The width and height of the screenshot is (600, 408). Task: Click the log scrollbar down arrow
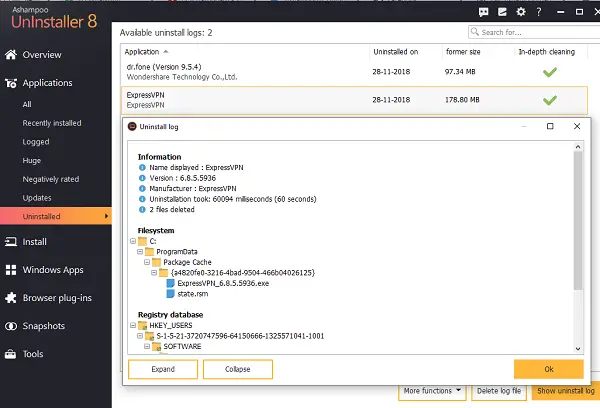(x=578, y=349)
